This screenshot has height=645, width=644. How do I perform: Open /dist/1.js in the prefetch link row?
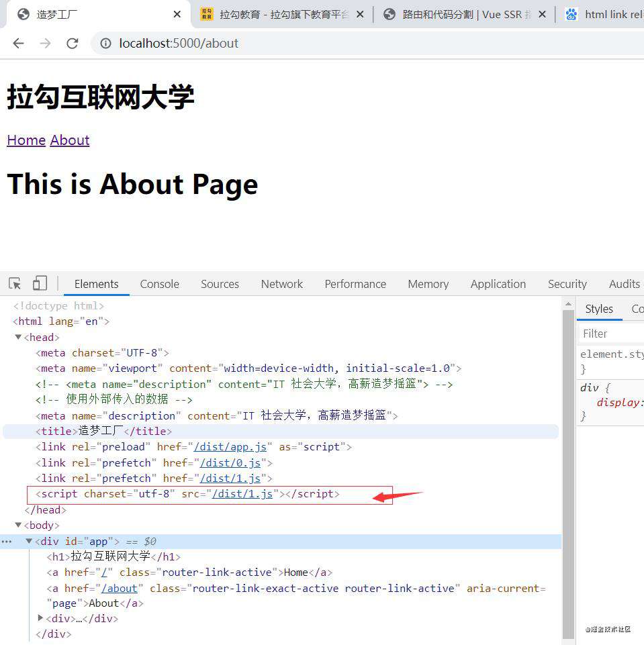tap(230, 479)
